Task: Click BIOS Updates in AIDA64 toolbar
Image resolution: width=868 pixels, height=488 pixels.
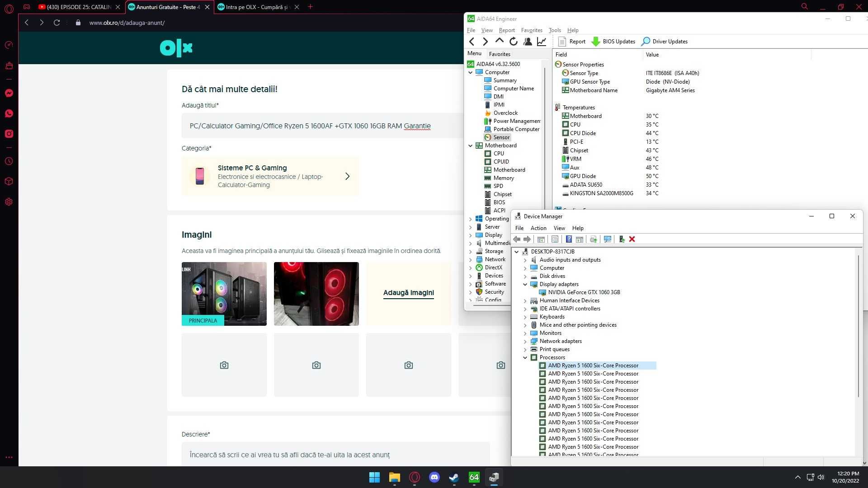Action: (613, 42)
